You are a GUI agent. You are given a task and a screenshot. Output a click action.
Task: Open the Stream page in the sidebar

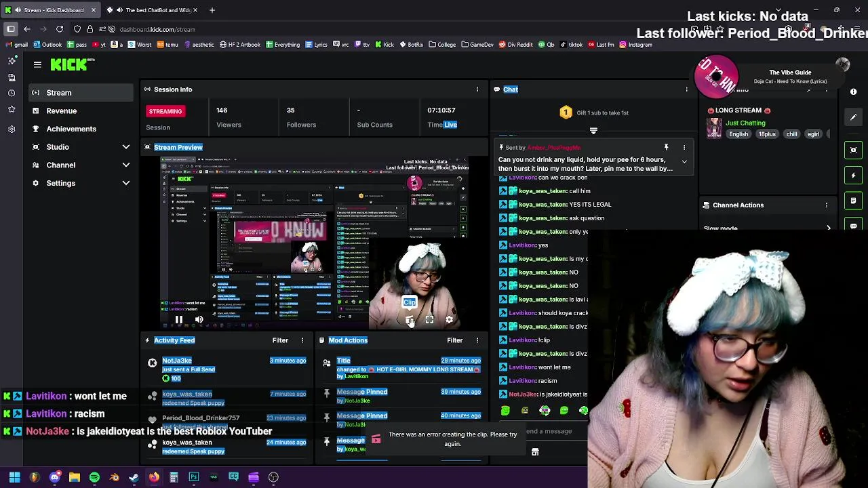81,92
